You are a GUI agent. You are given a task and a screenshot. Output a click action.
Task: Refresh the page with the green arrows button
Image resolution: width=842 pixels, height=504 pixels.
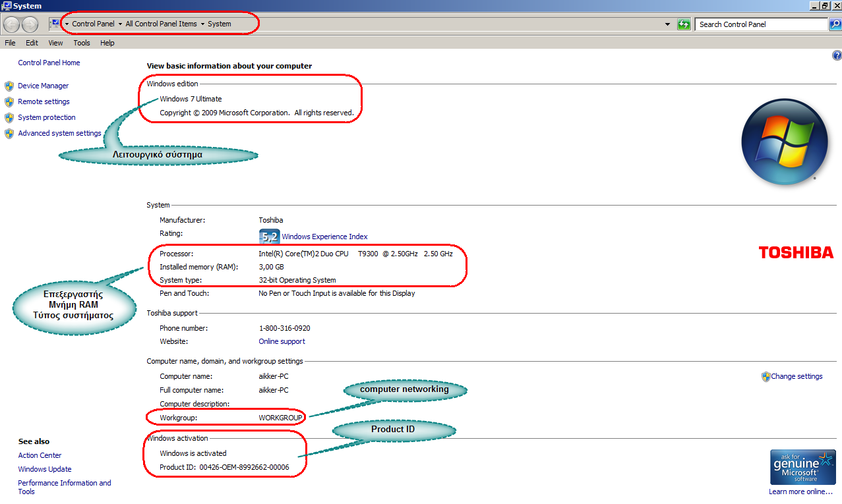pos(684,24)
